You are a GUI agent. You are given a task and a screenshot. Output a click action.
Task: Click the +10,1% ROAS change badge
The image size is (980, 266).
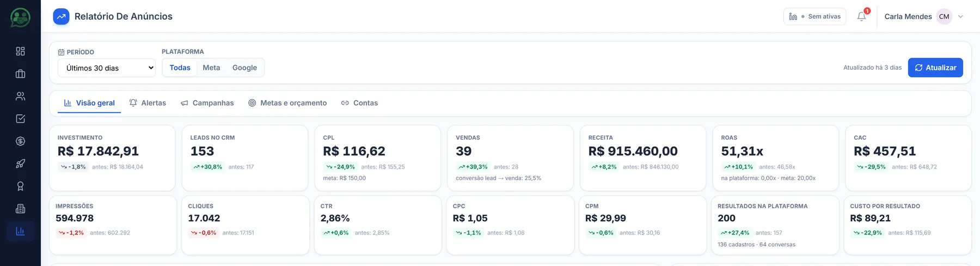pyautogui.click(x=738, y=167)
